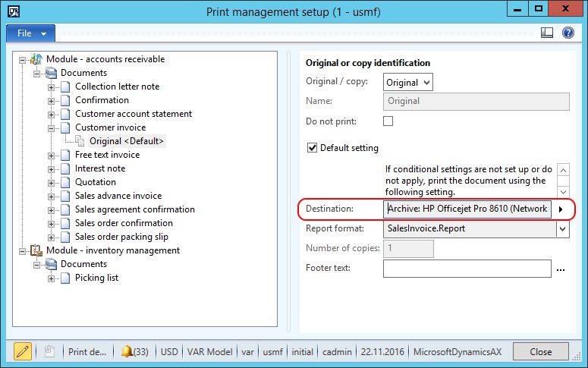Click the Documents folder icon under accounts receivable
588x368 pixels.
(x=51, y=73)
